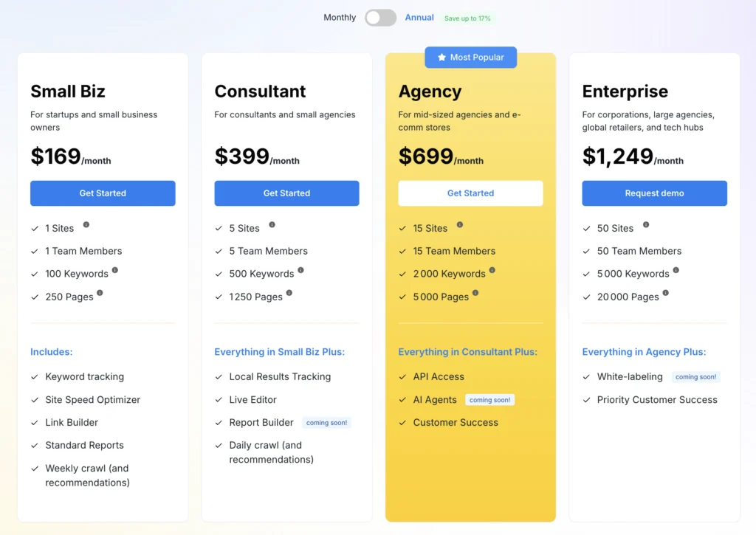The height and width of the screenshot is (535, 756).
Task: Click Get Started on Consultant plan
Action: (x=286, y=193)
